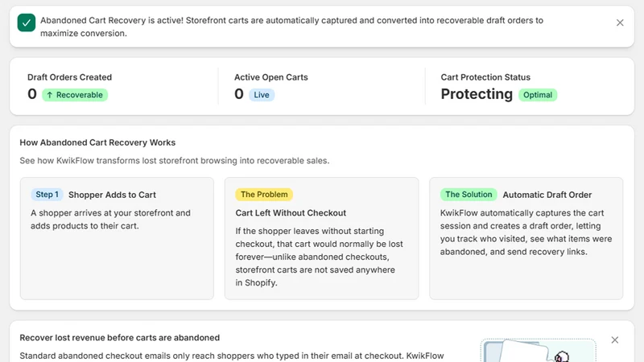Screen dimensions: 644x362
Task: Click The Solution green badge
Action: pos(469,195)
